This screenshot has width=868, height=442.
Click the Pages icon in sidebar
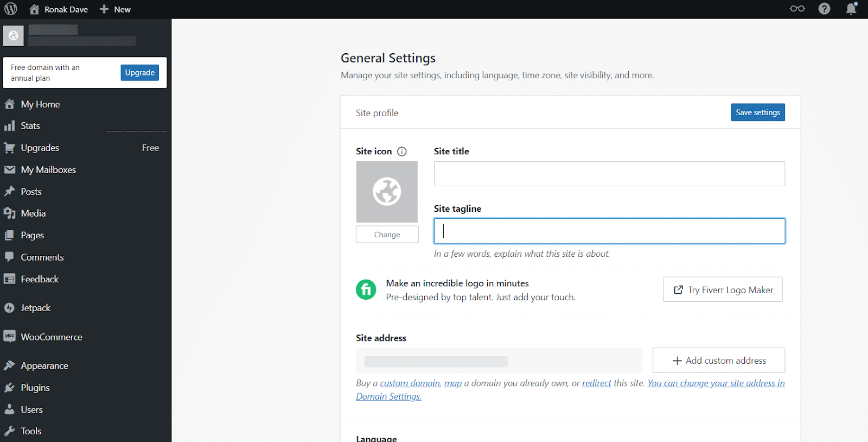point(9,235)
